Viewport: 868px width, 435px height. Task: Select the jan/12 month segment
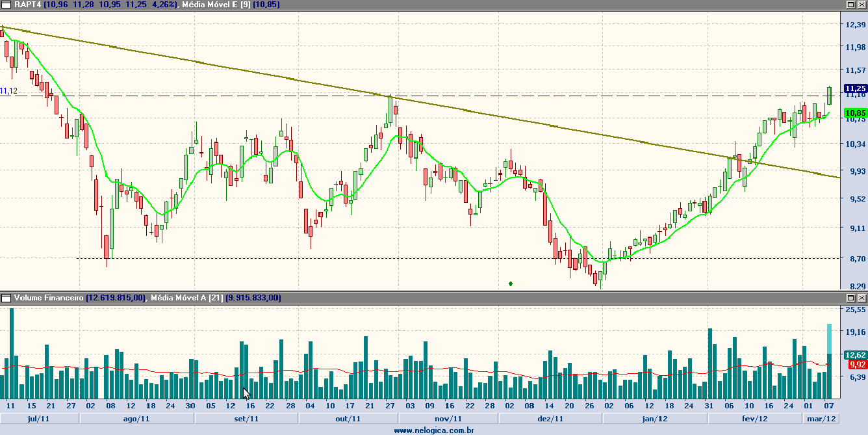point(654,419)
